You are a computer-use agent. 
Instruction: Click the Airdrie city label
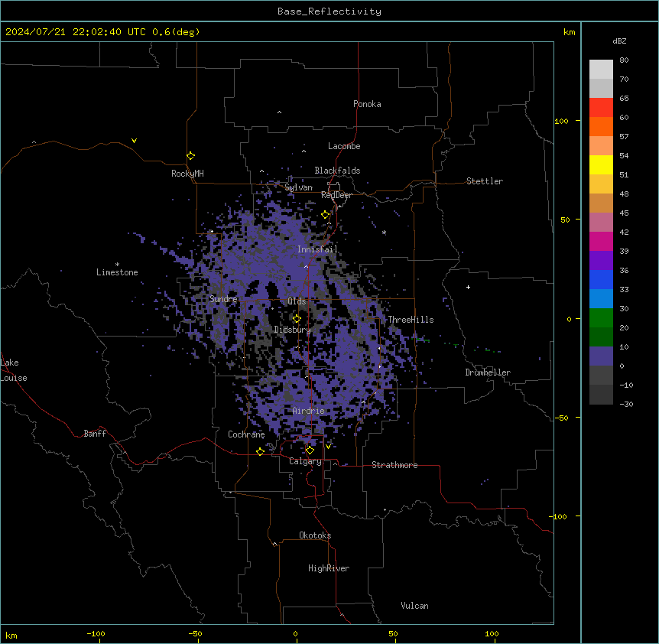309,411
